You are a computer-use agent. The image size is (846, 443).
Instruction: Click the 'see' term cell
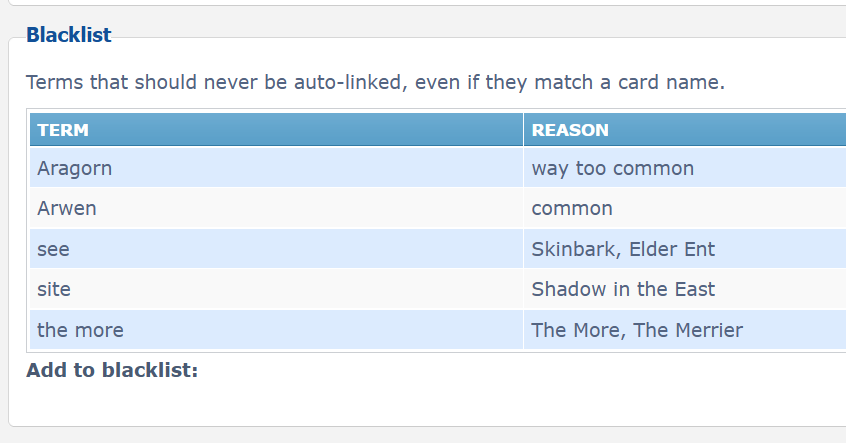coord(54,249)
